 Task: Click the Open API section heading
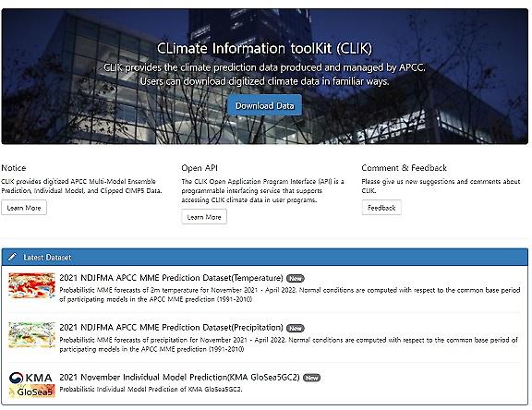pos(199,168)
